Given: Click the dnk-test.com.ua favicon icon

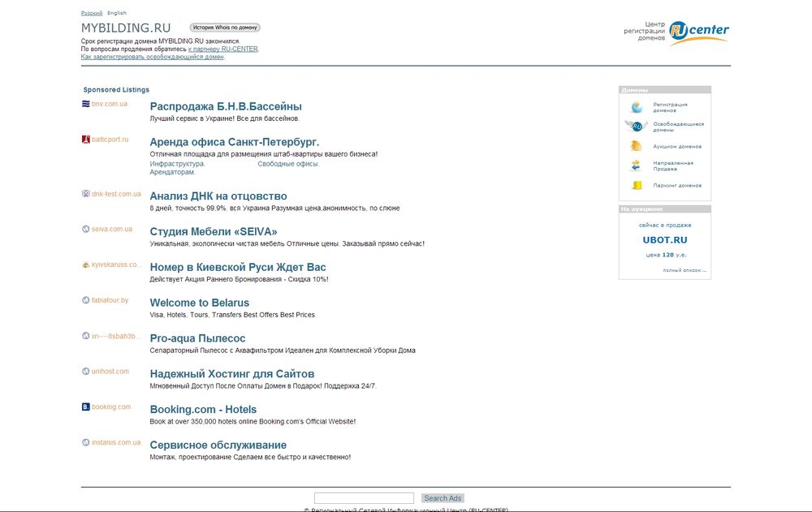Looking at the screenshot, I should [x=85, y=194].
